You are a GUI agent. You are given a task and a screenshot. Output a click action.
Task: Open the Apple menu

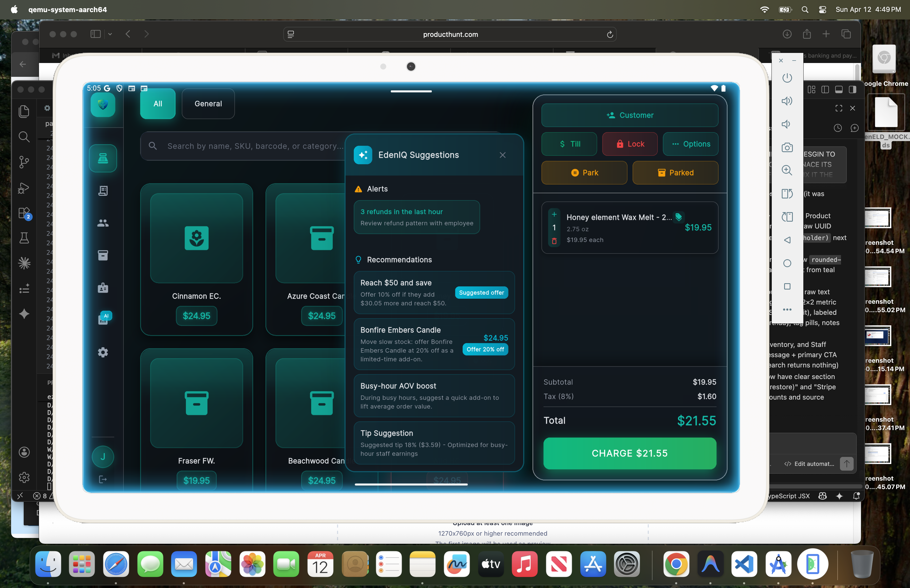pos(14,9)
